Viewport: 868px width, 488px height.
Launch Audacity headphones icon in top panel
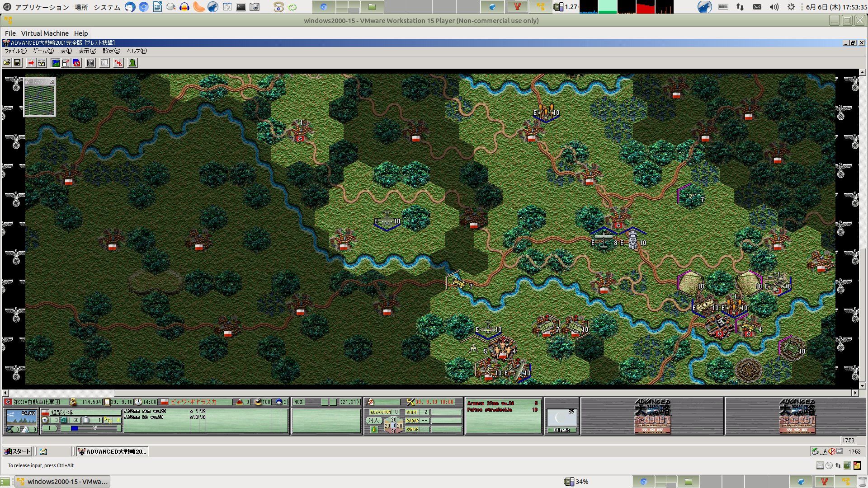coord(184,7)
